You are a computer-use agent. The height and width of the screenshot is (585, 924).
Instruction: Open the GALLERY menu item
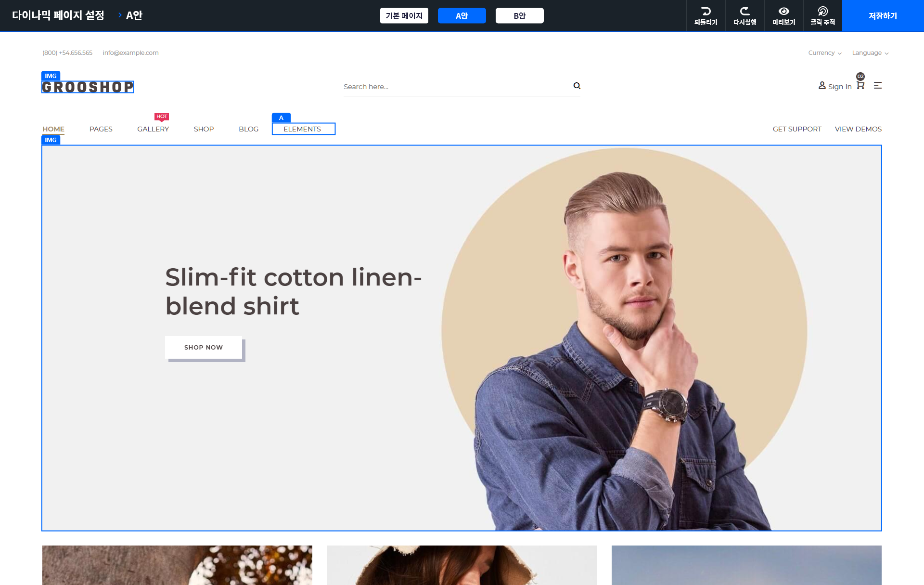pyautogui.click(x=153, y=129)
